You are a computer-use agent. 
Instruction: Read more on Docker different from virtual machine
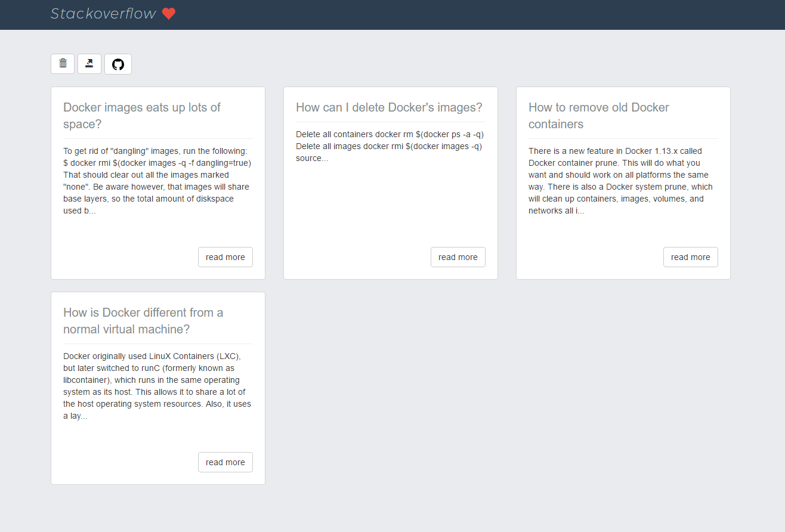click(x=225, y=462)
